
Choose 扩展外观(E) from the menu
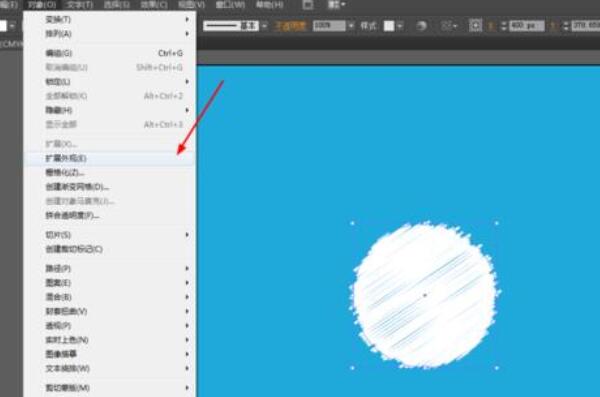110,158
